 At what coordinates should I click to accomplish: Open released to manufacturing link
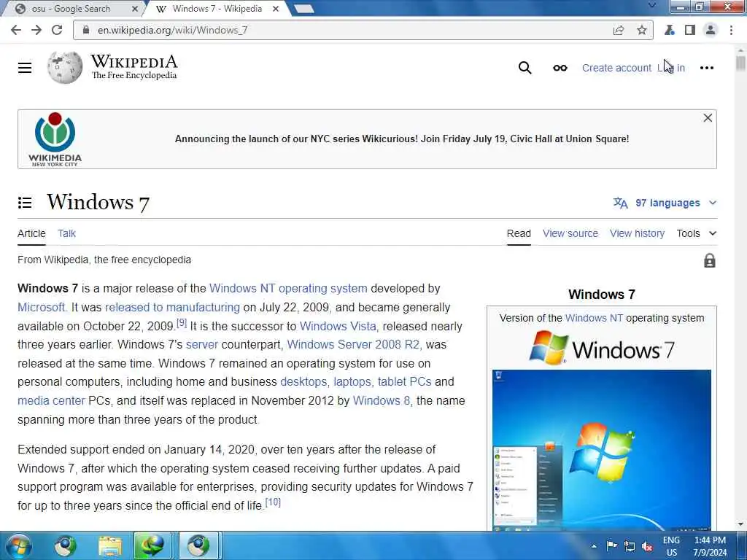(172, 307)
